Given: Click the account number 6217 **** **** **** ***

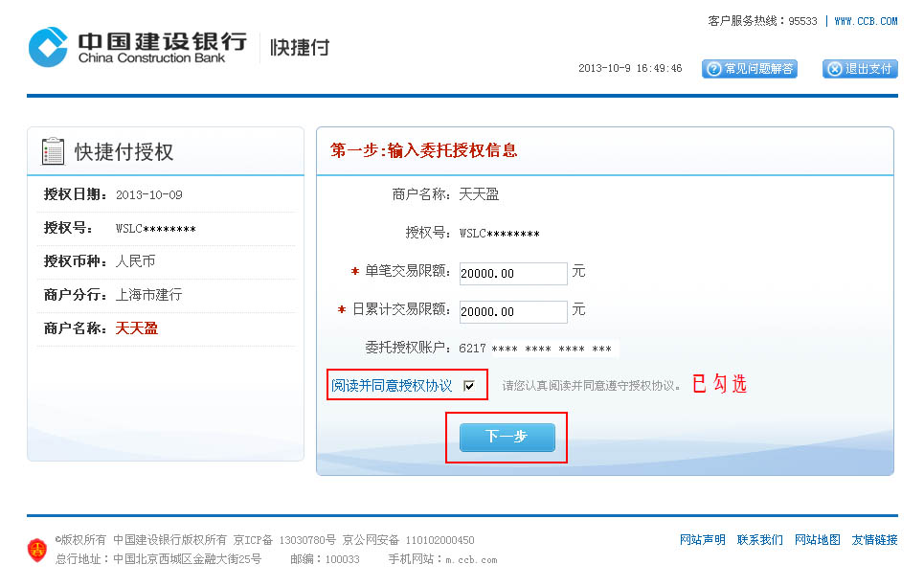Looking at the screenshot, I should point(535,349).
